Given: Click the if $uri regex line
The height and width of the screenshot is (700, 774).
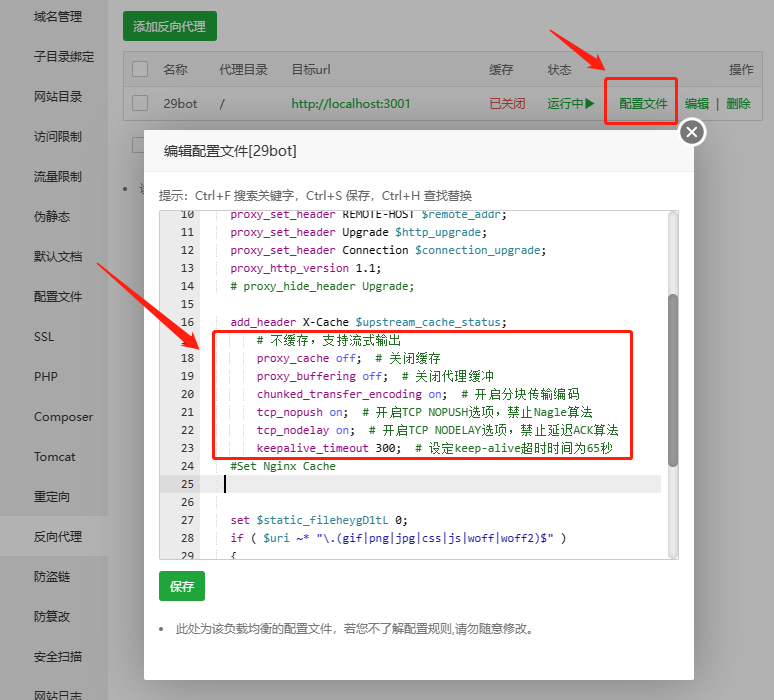Looking at the screenshot, I should click(x=398, y=538).
